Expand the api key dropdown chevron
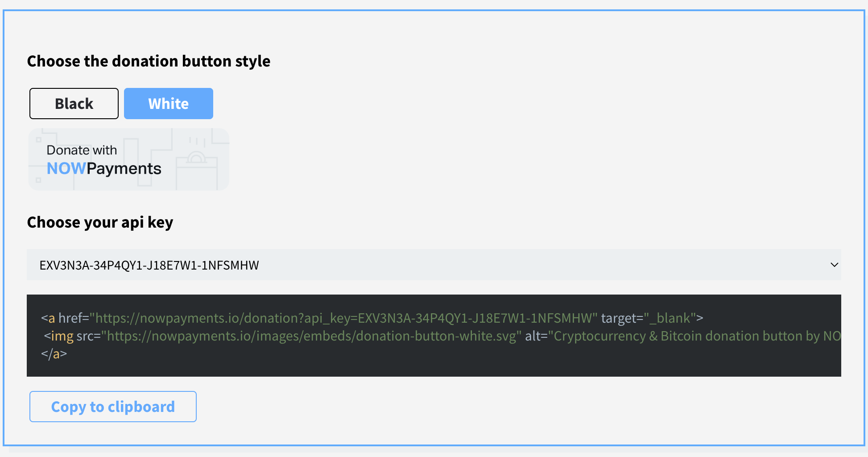 (x=834, y=265)
